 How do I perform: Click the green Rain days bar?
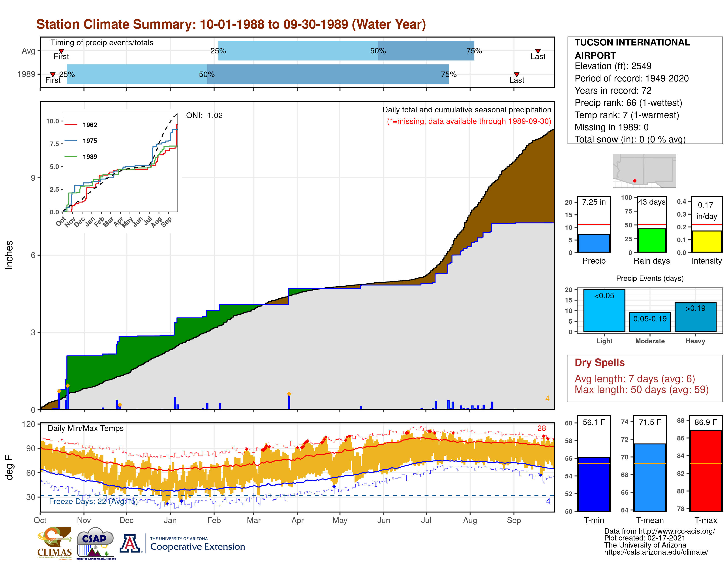click(x=652, y=240)
